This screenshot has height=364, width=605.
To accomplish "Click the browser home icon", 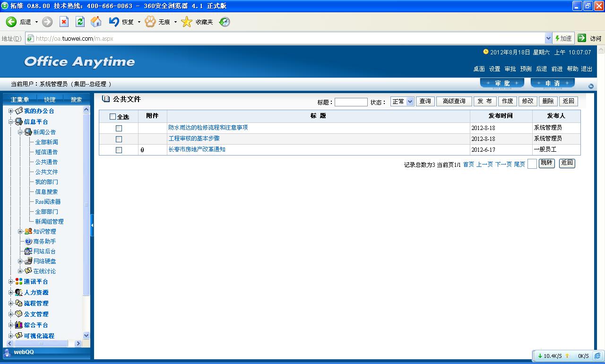I will (96, 22).
